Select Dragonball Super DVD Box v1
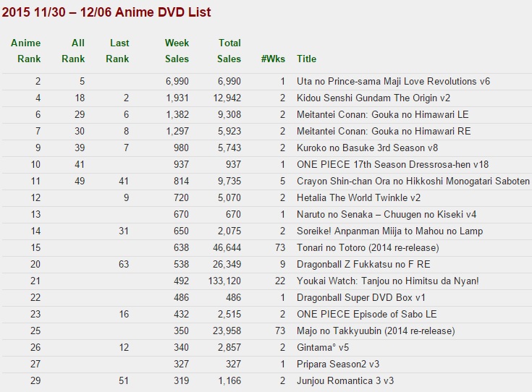Screen dimensions: 532x392 tap(360, 297)
